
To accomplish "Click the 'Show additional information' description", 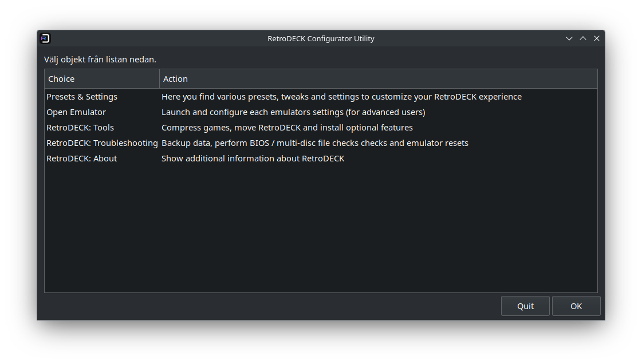I will [253, 159].
